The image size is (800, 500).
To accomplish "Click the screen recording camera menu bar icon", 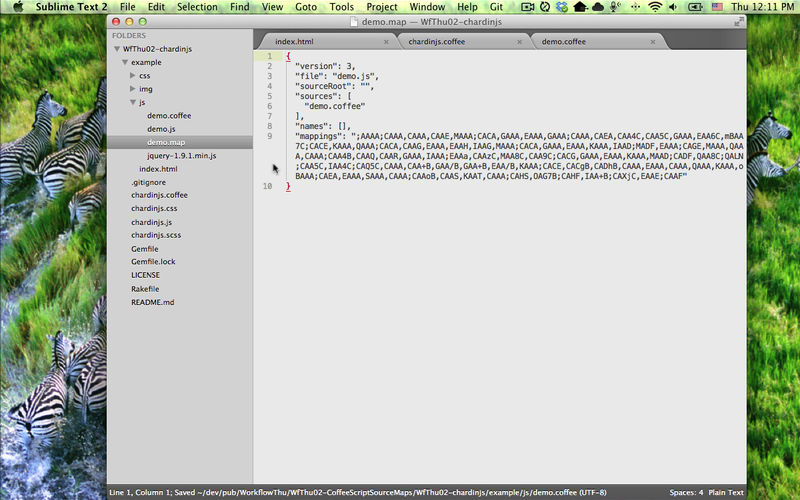I will (x=527, y=7).
